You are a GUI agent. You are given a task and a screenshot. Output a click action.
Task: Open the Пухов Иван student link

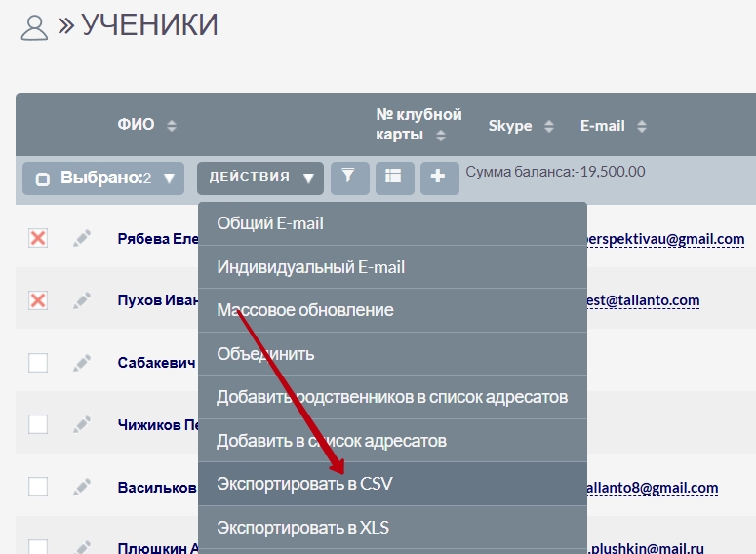click(x=158, y=300)
